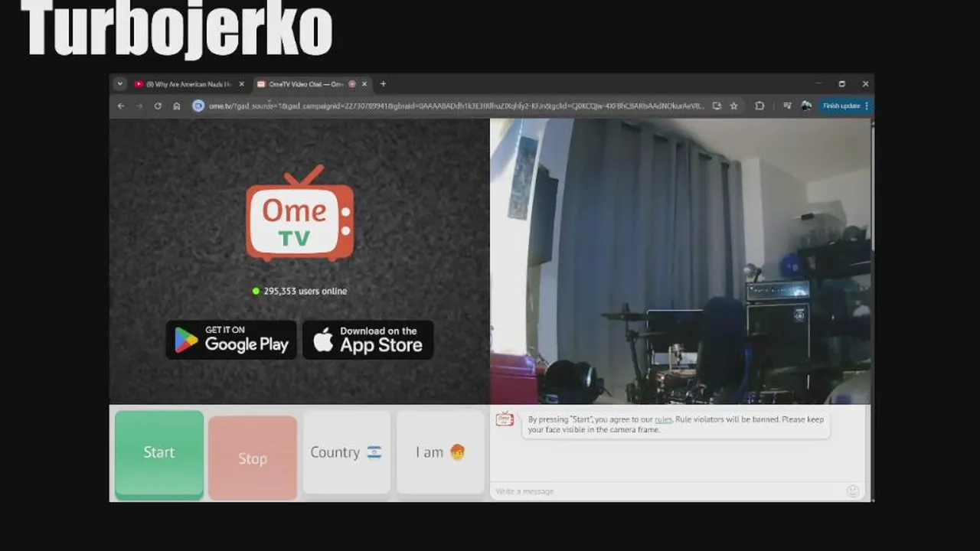The image size is (980, 551).
Task: Open the Chrome profile avatar
Action: [x=806, y=106]
